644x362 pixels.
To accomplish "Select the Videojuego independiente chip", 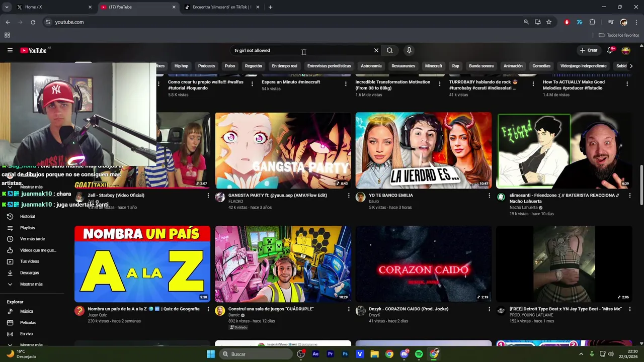I will coord(583,66).
